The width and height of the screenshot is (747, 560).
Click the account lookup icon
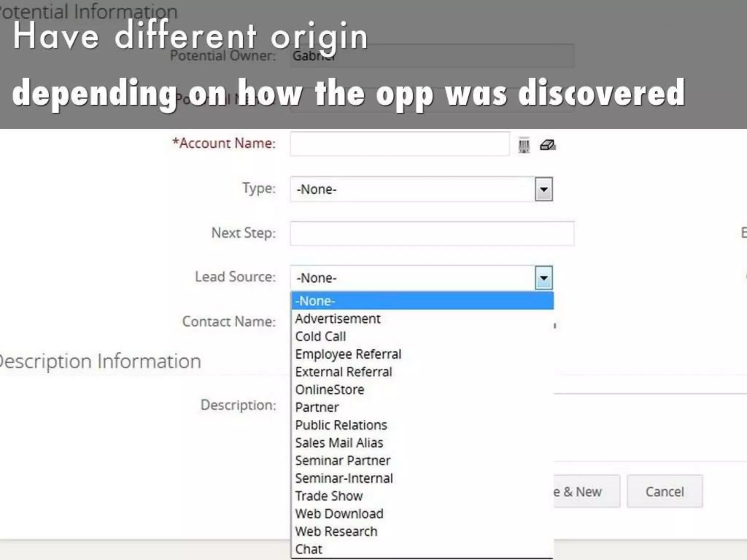pos(524,145)
